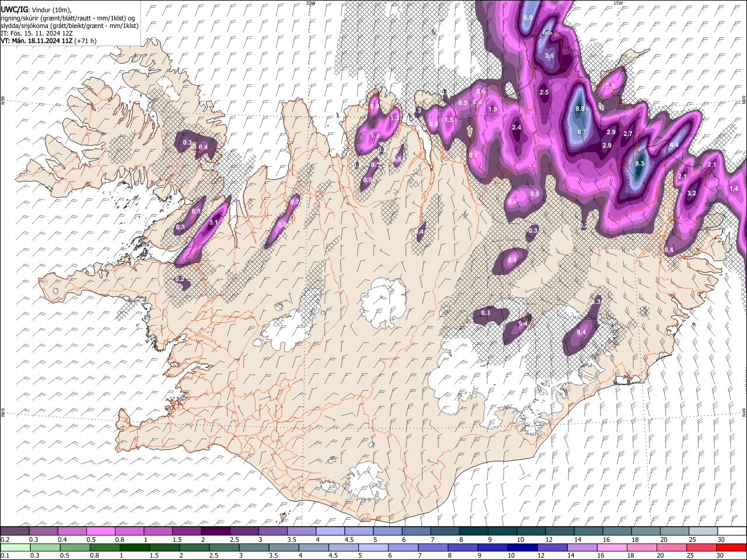Click the 2.7 value label on the map
The width and height of the screenshot is (747, 560).
pyautogui.click(x=628, y=134)
